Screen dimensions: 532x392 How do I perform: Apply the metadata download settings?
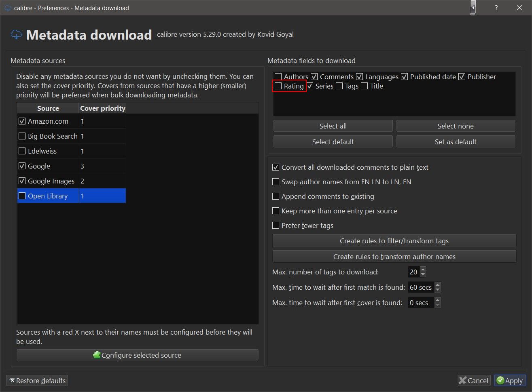point(510,381)
